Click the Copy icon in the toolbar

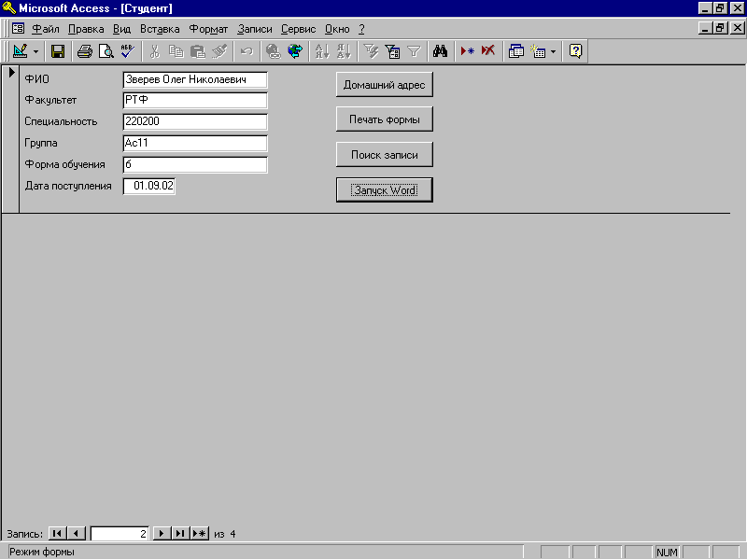(176, 51)
